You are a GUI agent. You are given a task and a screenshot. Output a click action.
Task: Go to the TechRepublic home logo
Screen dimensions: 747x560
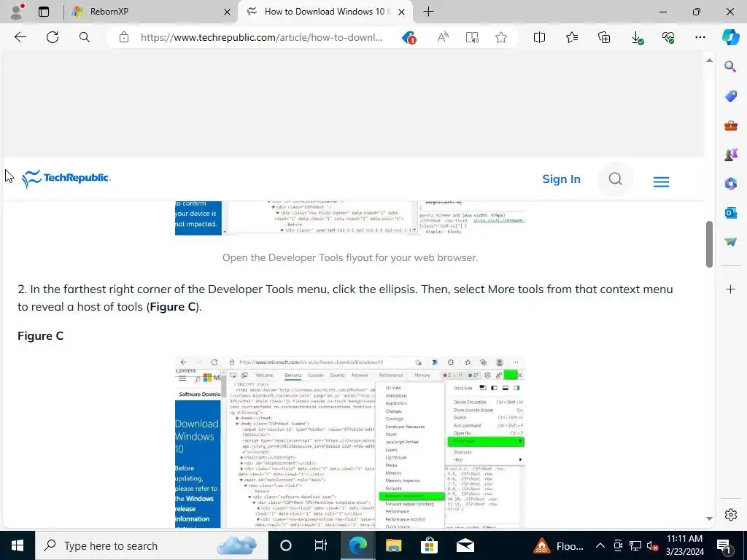tap(66, 179)
